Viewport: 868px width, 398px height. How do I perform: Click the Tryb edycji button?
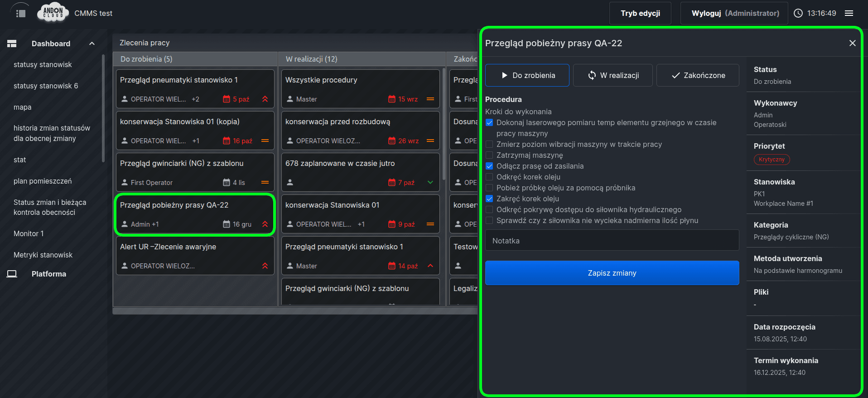point(640,13)
